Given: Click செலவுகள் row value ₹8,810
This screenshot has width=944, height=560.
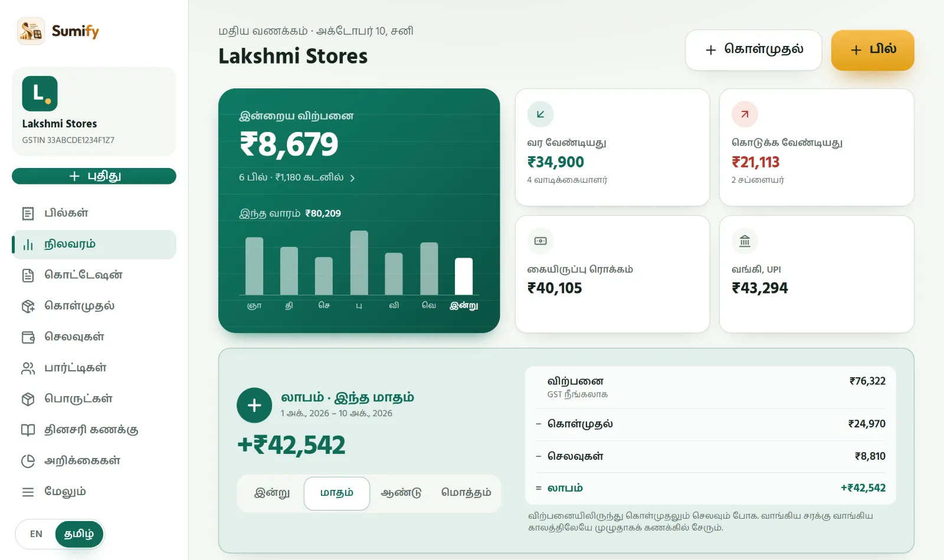Looking at the screenshot, I should (870, 456).
